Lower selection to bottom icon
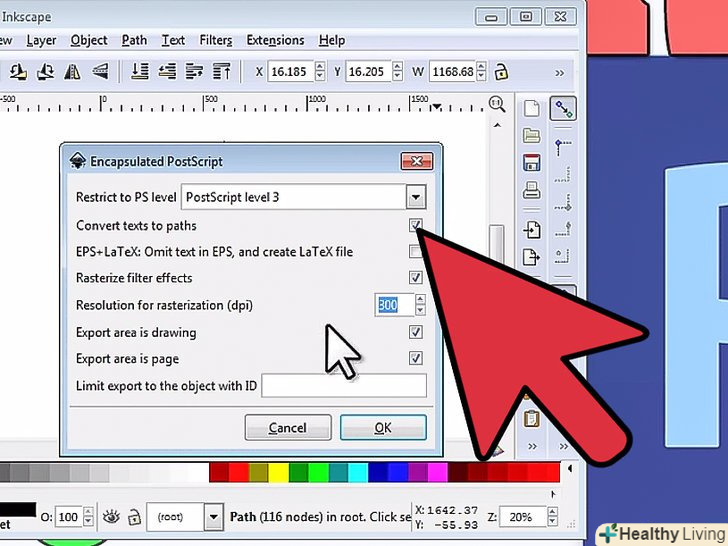This screenshot has width=728, height=546. pos(139,72)
